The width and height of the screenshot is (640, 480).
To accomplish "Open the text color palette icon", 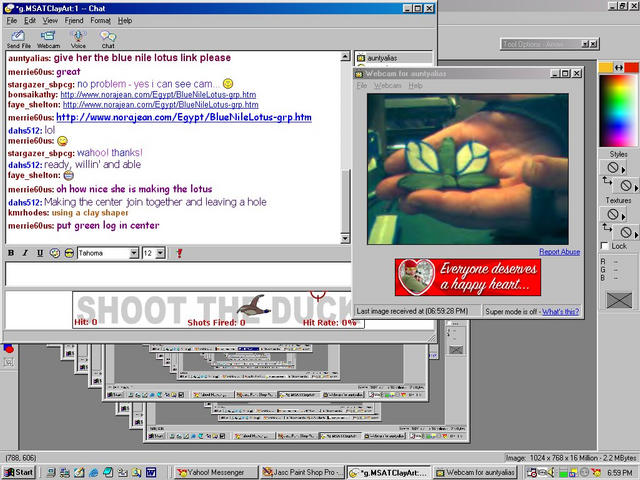I will point(55,253).
